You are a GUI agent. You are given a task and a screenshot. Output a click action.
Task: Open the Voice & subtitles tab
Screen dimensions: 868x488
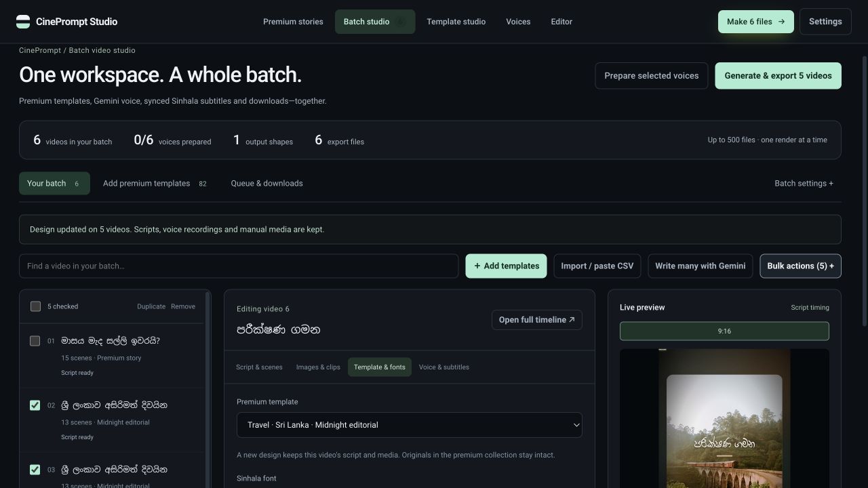[x=444, y=367]
